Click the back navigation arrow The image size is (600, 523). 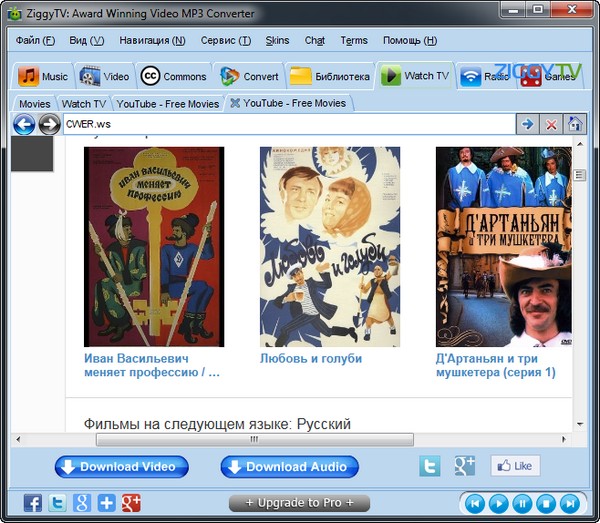click(24, 124)
